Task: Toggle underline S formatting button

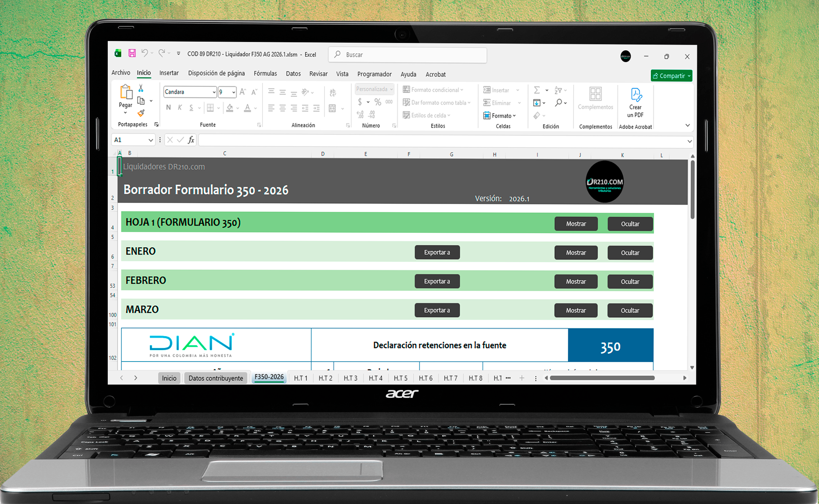Action: pos(191,108)
